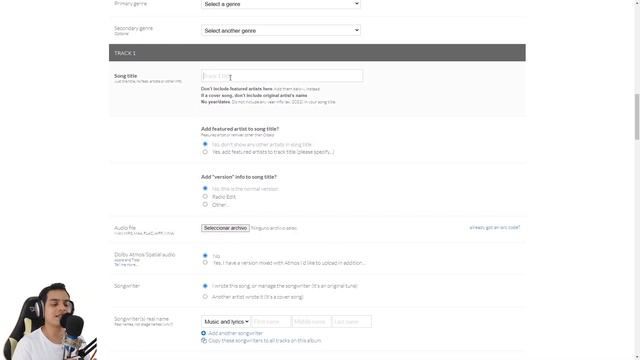The image size is (640, 360).
Task: Select 'No, don't show any other artists' radio
Action: tap(205, 144)
